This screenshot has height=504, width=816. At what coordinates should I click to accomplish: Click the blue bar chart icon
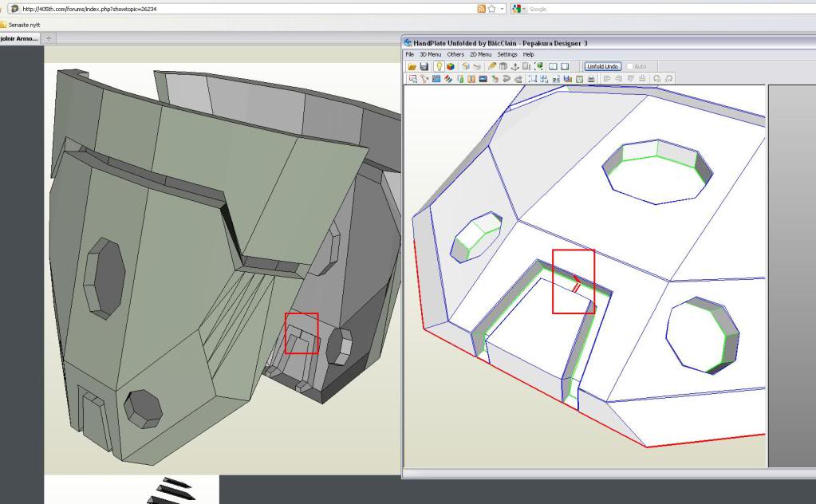pos(568,79)
